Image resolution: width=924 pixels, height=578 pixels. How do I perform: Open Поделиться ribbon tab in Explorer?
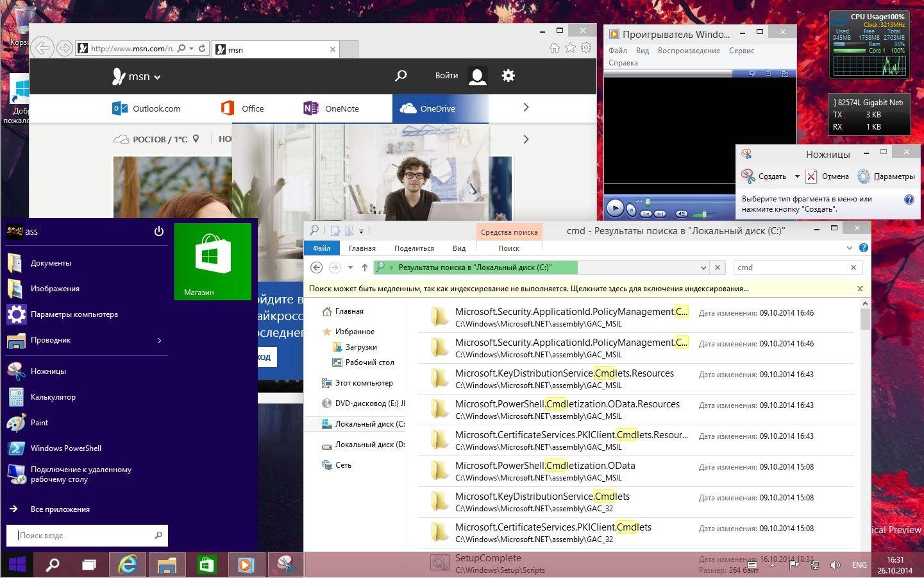tap(414, 248)
